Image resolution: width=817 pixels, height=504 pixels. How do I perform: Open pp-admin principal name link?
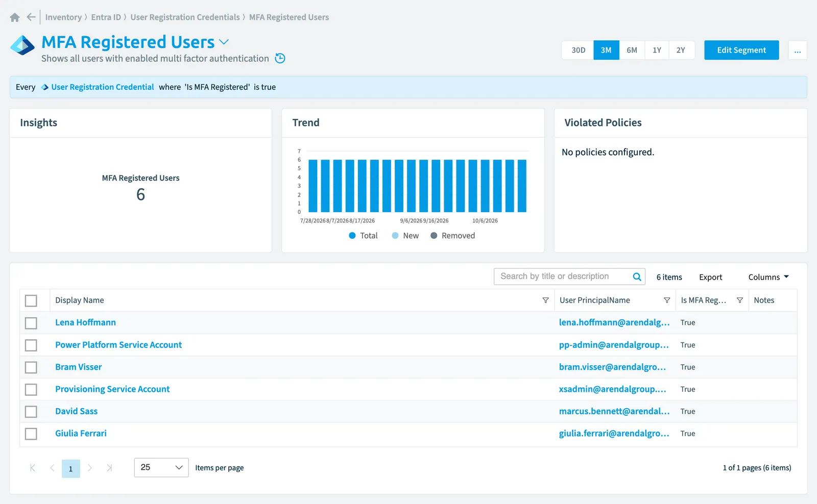click(614, 345)
